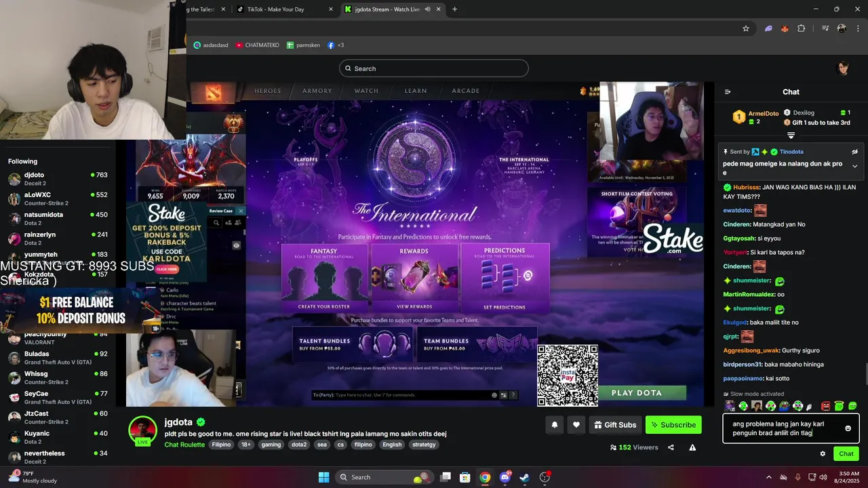Screen dimensions: 868x488
Task: Toggle stream notifications bell
Action: click(555, 425)
